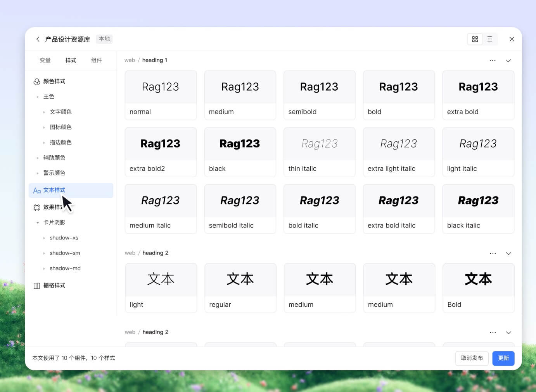Collapse the first heading 2 section chevron

tap(508, 253)
